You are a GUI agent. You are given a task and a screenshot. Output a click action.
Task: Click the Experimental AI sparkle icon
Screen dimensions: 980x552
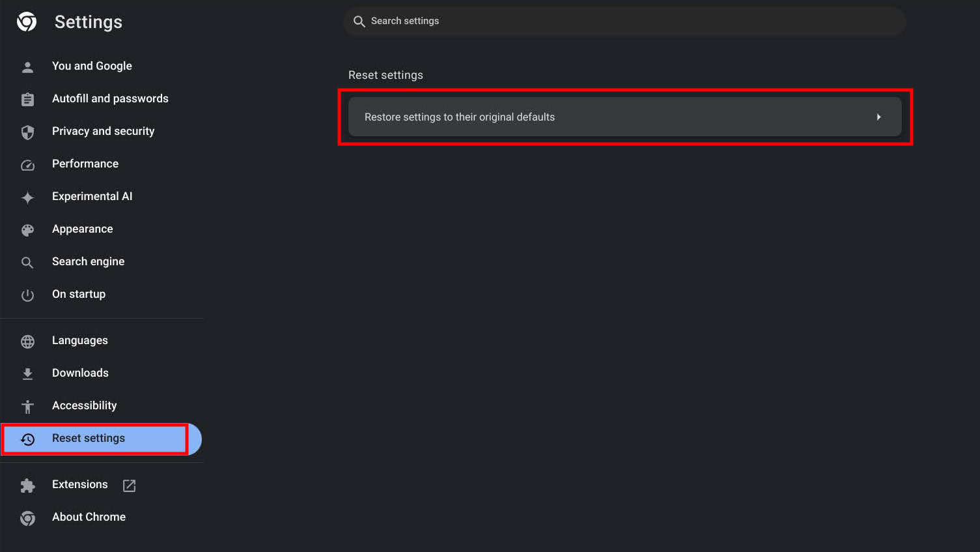pos(27,197)
